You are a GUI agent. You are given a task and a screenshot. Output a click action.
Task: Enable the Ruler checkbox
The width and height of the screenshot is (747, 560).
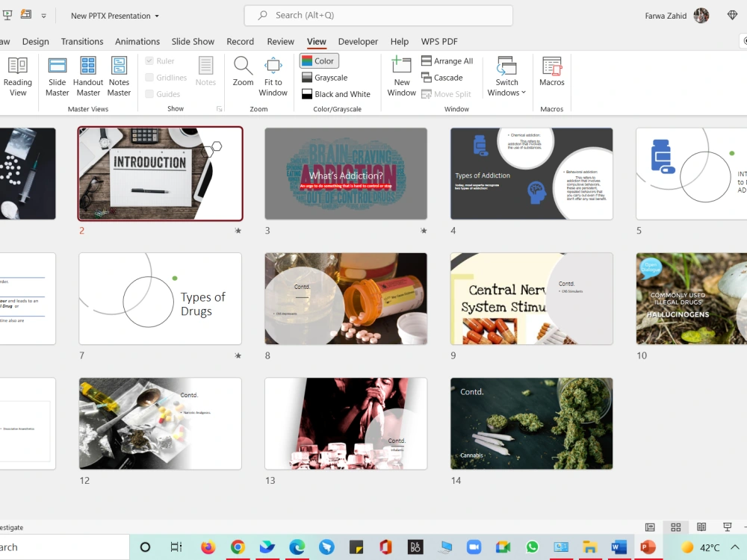[x=150, y=60]
